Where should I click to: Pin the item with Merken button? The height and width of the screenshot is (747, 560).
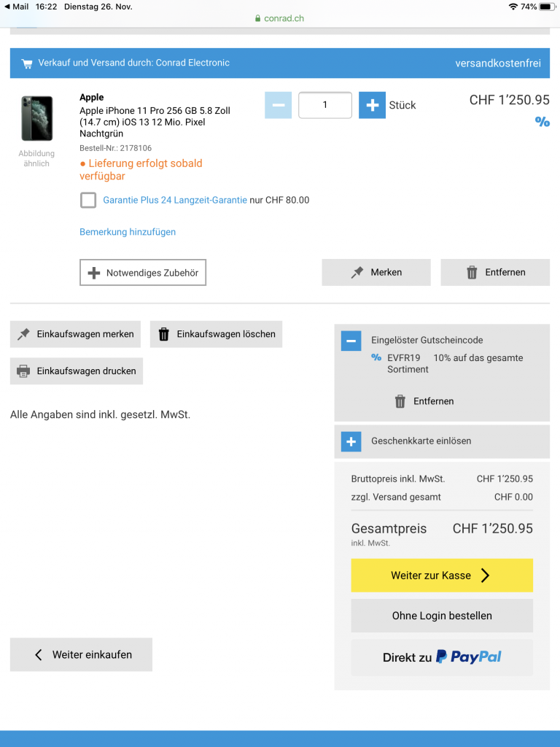tap(376, 273)
